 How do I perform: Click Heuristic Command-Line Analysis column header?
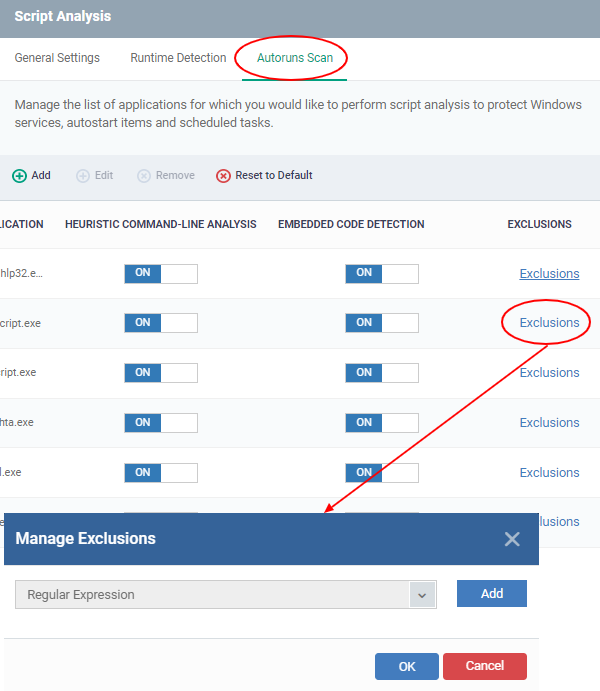click(161, 224)
